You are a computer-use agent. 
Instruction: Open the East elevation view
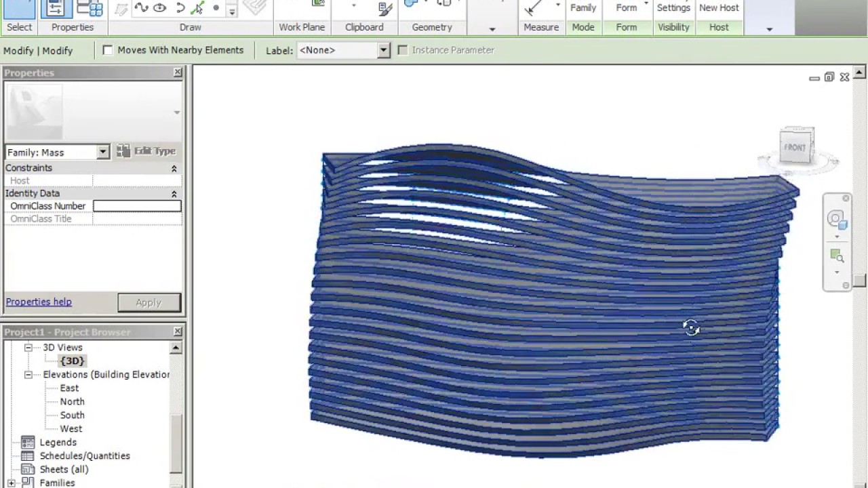[x=69, y=388]
